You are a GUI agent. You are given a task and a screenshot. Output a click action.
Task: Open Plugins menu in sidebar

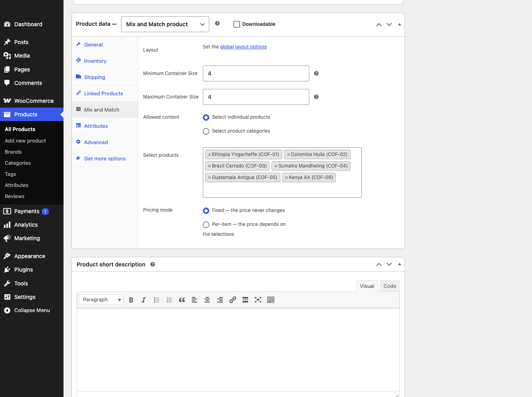tap(32, 270)
